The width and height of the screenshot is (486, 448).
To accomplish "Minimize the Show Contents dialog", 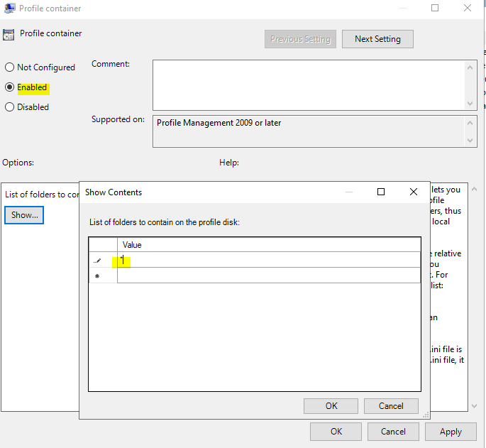I will pyautogui.click(x=348, y=192).
